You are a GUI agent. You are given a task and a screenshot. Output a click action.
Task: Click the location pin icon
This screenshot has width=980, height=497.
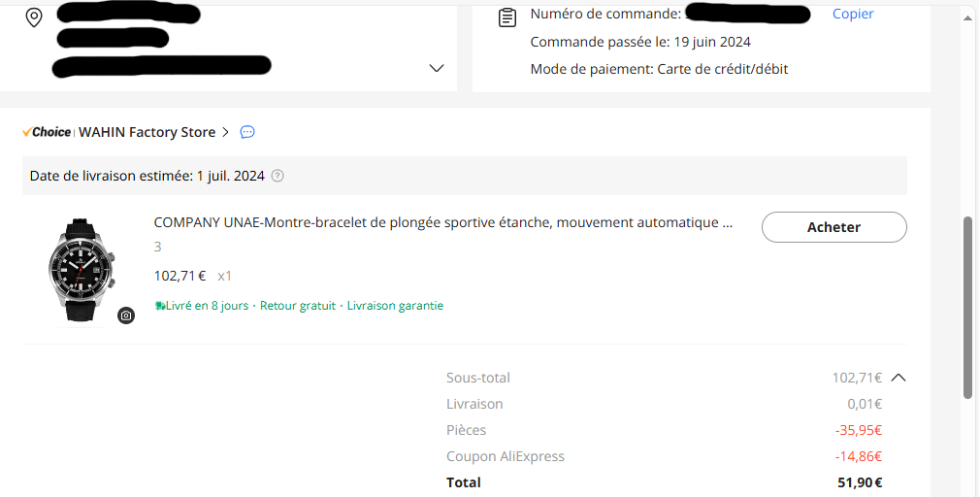pos(34,17)
